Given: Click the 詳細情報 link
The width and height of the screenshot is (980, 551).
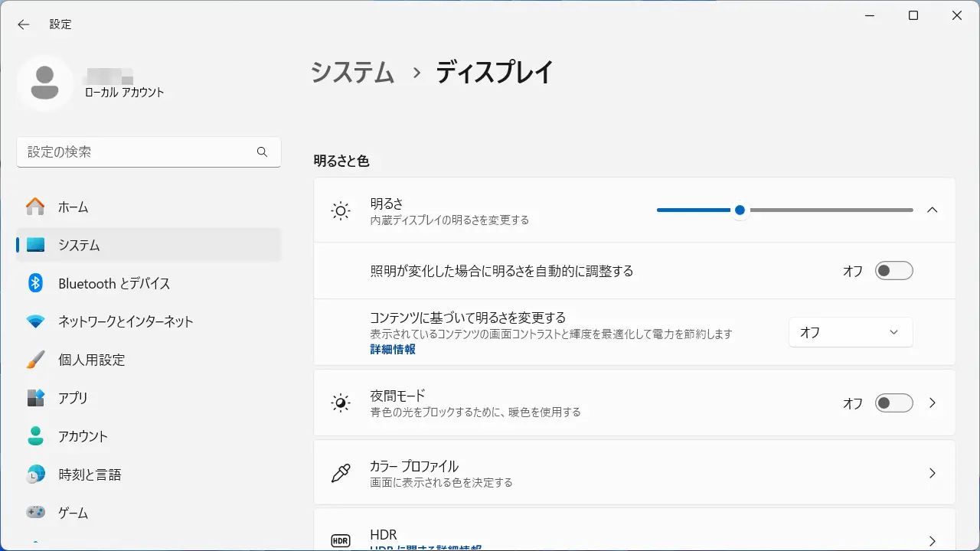Looking at the screenshot, I should (393, 349).
